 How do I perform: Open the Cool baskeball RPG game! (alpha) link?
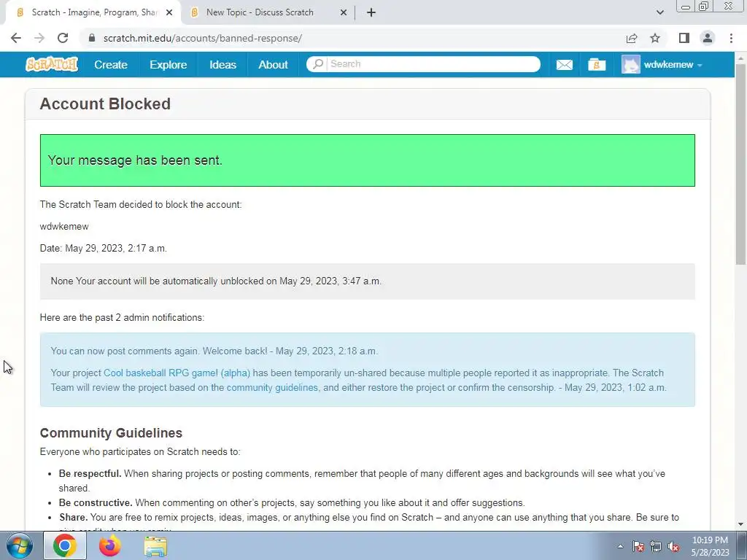pyautogui.click(x=177, y=373)
